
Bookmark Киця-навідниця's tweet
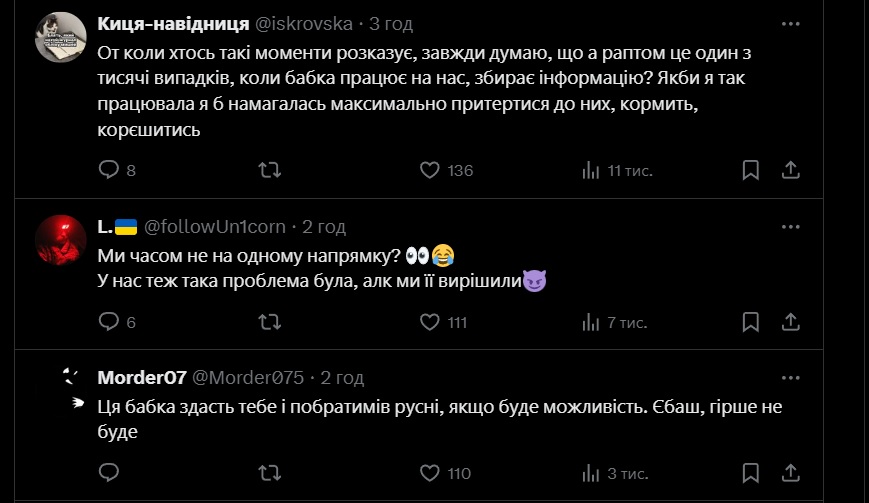(x=751, y=170)
